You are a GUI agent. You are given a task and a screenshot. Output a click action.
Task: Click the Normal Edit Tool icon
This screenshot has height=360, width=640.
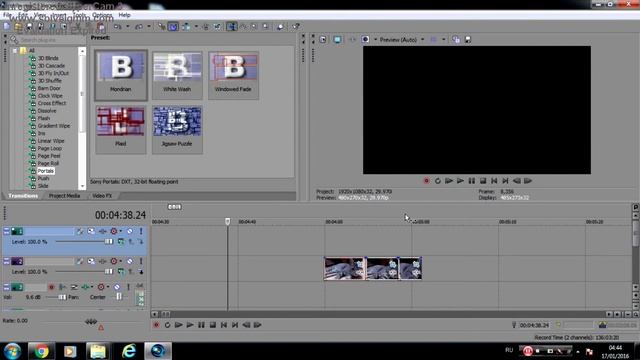click(x=232, y=27)
